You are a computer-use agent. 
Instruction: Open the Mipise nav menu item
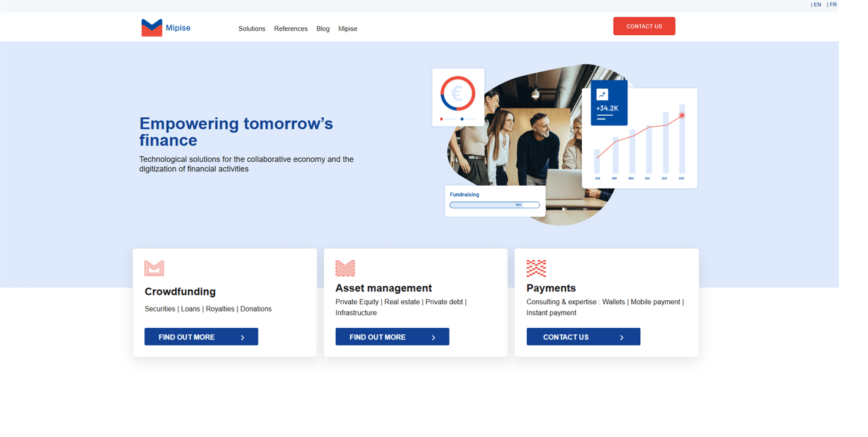coord(347,29)
